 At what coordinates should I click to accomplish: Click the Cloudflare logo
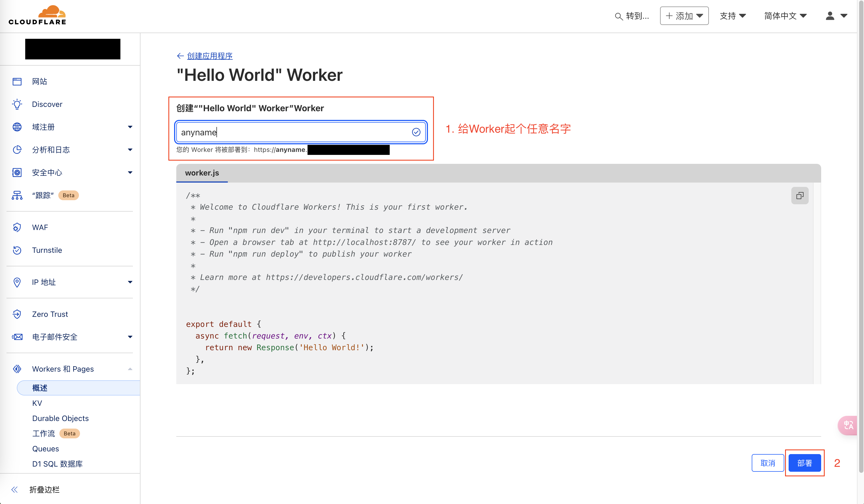tap(37, 15)
